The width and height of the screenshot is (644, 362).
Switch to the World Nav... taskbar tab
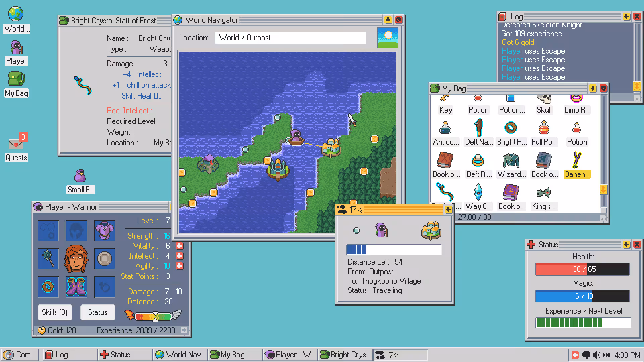180,355
